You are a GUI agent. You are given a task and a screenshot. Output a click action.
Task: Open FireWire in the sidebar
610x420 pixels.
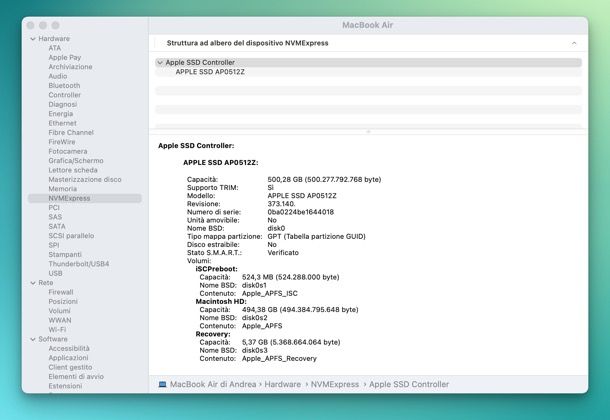pyautogui.click(x=62, y=142)
